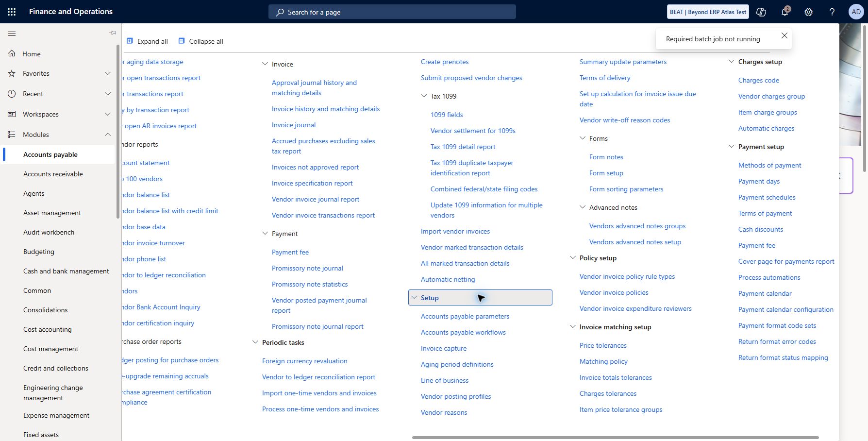Open Charges code link

point(759,80)
